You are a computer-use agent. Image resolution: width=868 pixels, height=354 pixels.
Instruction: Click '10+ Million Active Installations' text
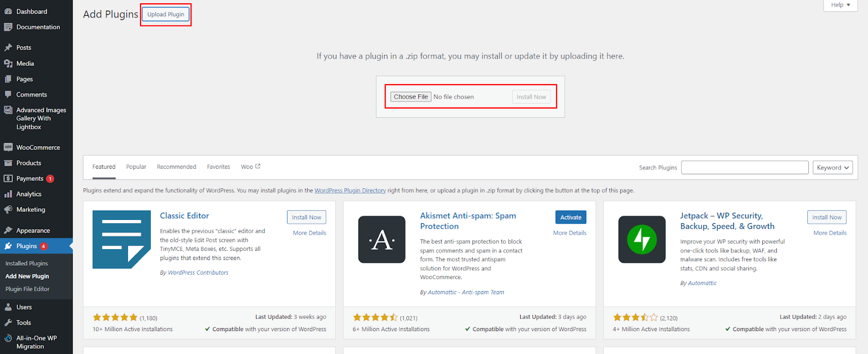pos(133,329)
